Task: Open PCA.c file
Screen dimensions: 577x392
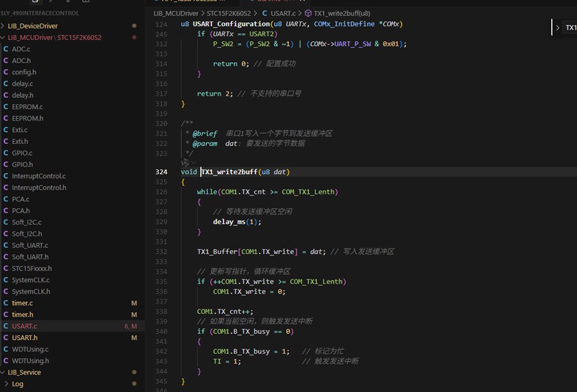Action: [21, 199]
